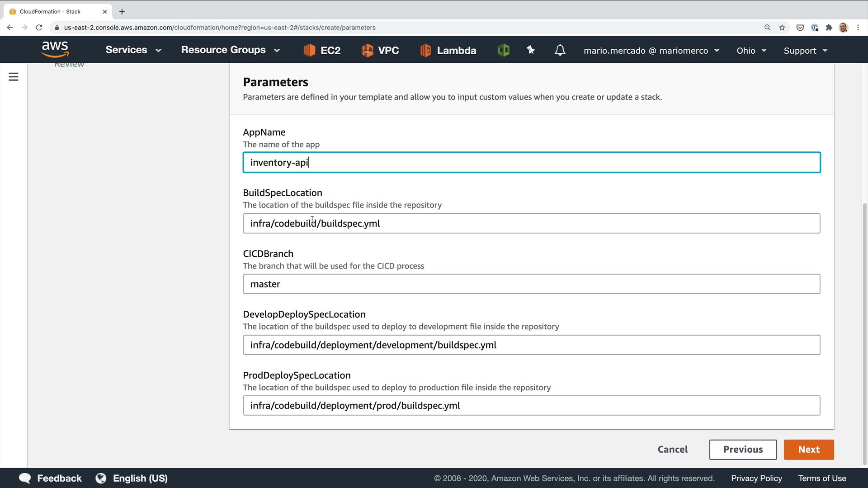This screenshot has height=488, width=868.
Task: Open the mario.mercado account menu
Action: pyautogui.click(x=651, y=51)
